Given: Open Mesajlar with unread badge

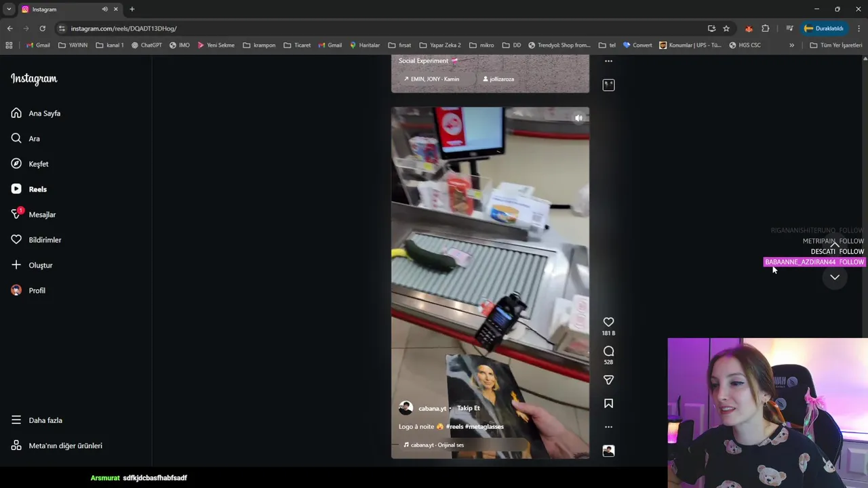Looking at the screenshot, I should [x=33, y=214].
